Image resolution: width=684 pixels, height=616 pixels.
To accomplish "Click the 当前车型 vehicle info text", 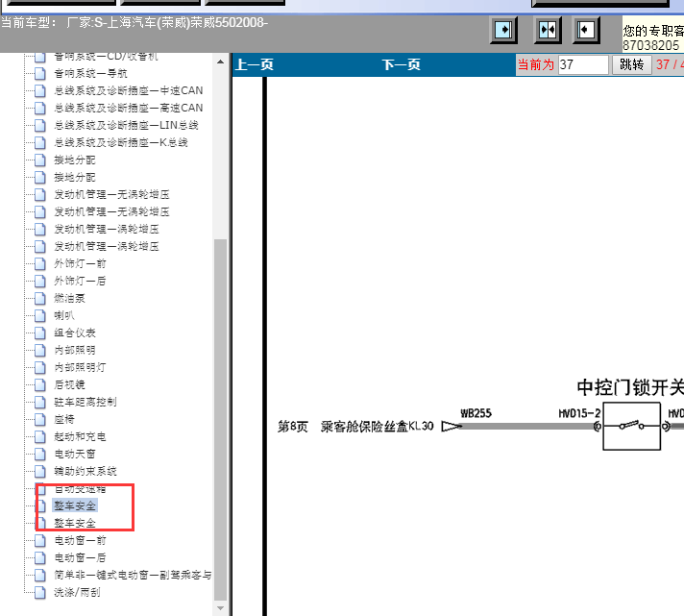I will click(x=134, y=22).
